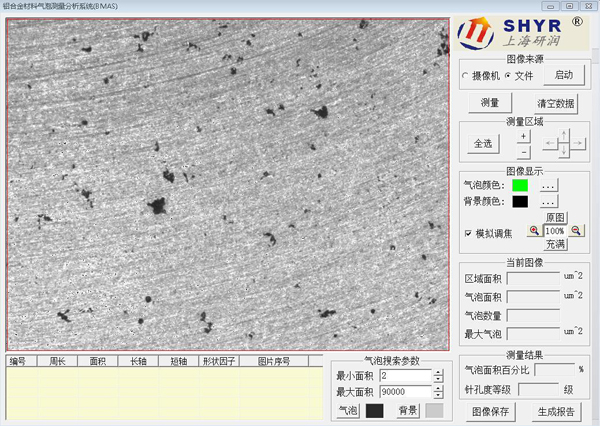The height and width of the screenshot is (426, 600).
Task: Click the 生成报告 button
Action: (556, 411)
